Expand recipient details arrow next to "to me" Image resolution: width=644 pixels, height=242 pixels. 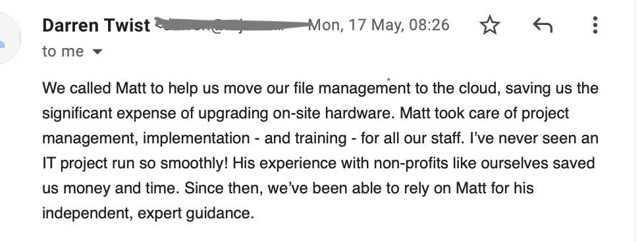click(97, 52)
